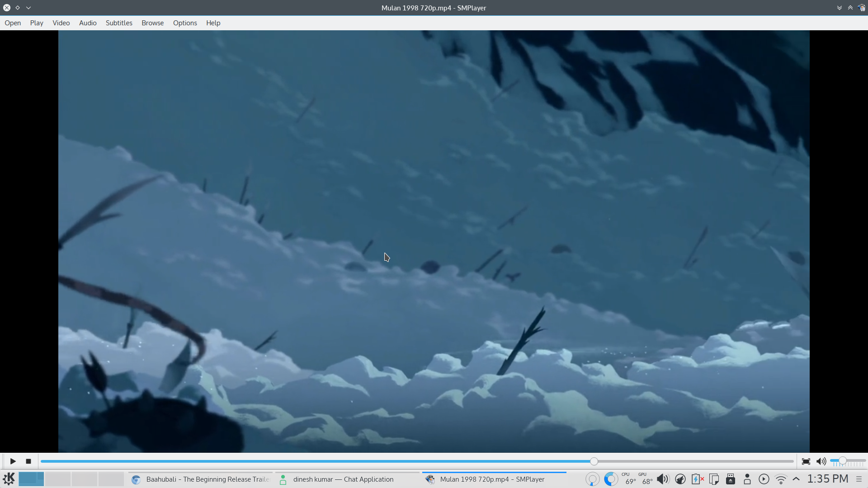Open media player tray icon

(764, 479)
